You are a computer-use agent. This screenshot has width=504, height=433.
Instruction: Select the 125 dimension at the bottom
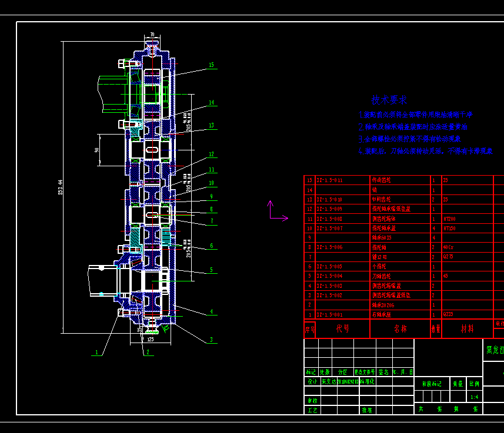click(151, 339)
